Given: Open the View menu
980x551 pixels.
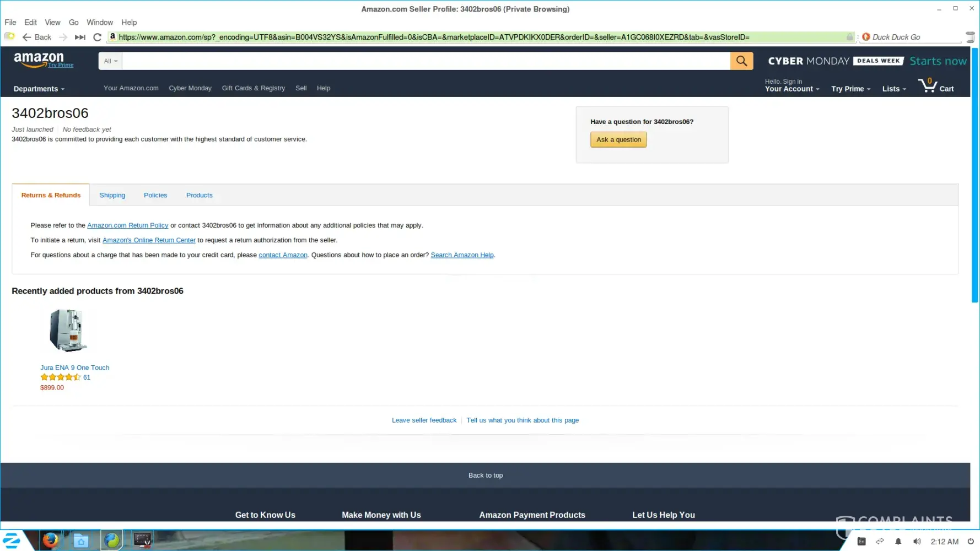Looking at the screenshot, I should [52, 22].
